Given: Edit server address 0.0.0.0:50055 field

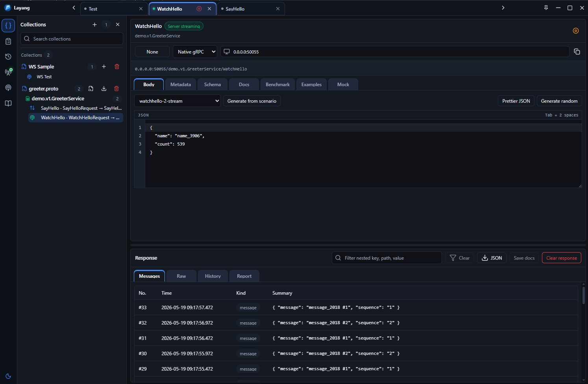Looking at the screenshot, I should pyautogui.click(x=395, y=52).
